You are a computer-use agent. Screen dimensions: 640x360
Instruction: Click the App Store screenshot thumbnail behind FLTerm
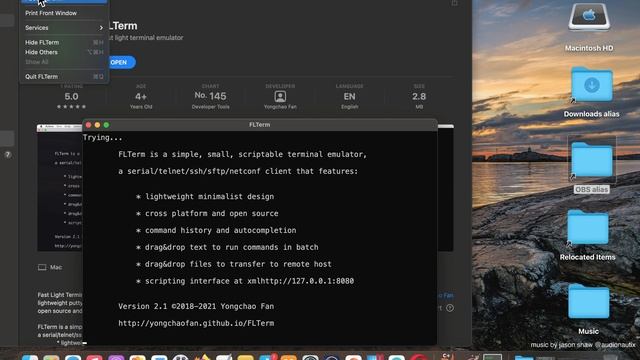[60, 188]
